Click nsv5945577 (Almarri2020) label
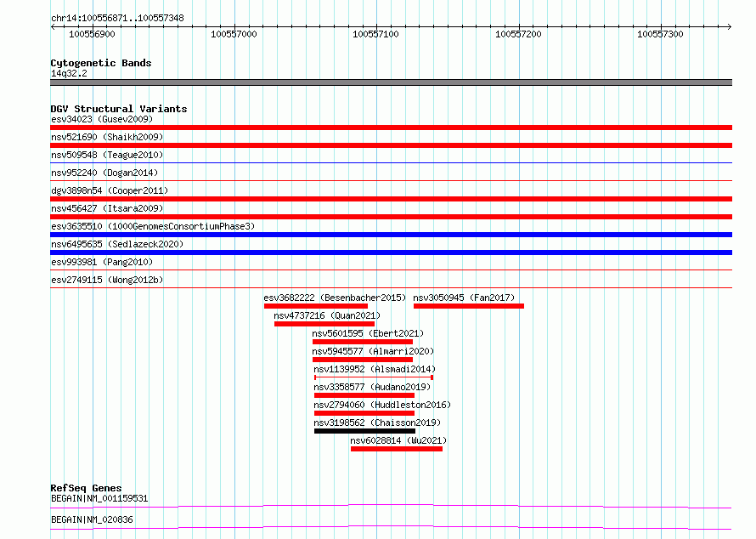Viewport: 756px width, 539px height. 373,351
